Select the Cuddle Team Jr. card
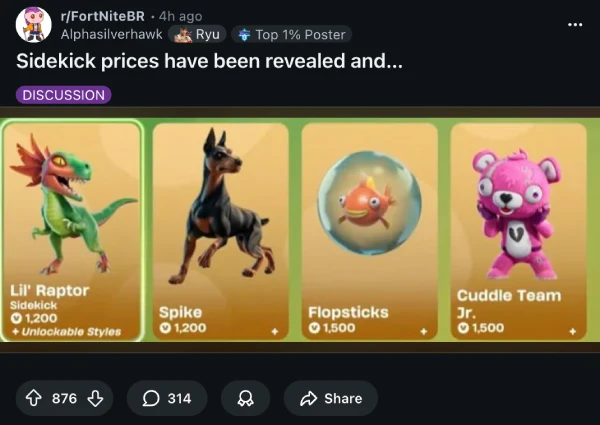 (518, 231)
